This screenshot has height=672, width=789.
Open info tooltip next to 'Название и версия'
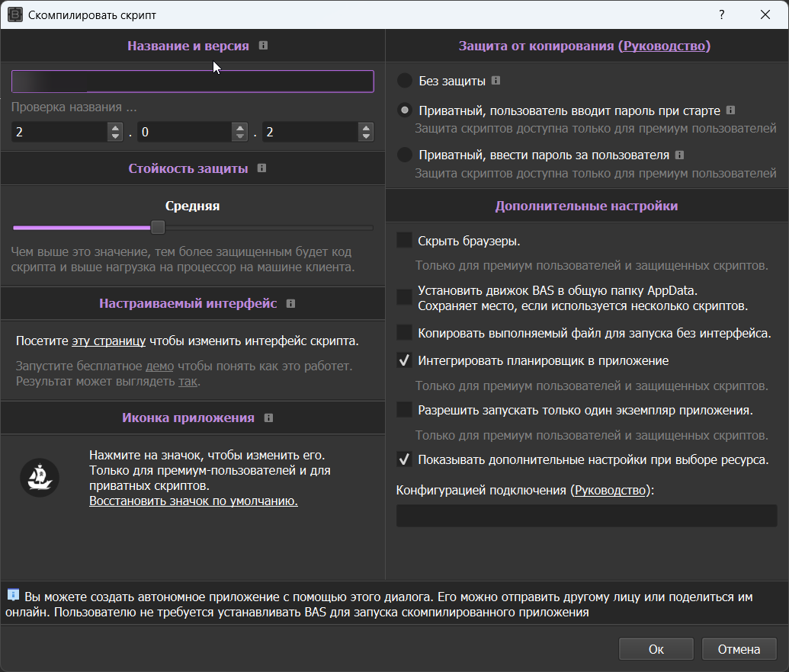click(262, 46)
